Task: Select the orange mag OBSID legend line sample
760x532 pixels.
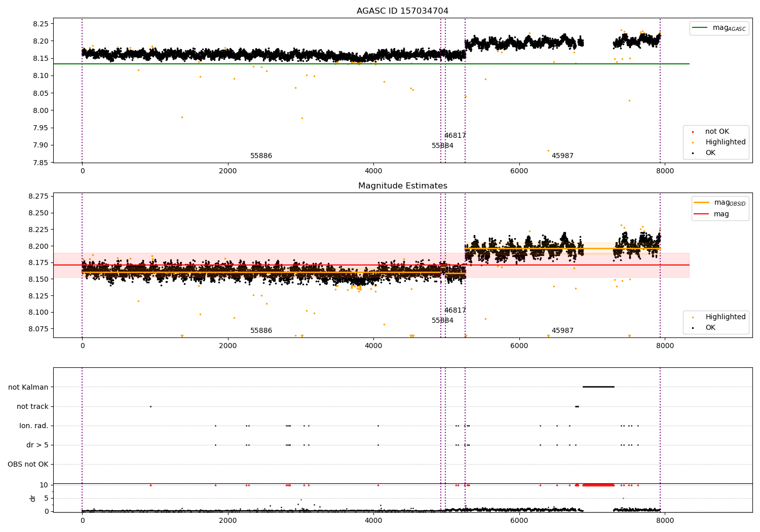Action: (702, 203)
